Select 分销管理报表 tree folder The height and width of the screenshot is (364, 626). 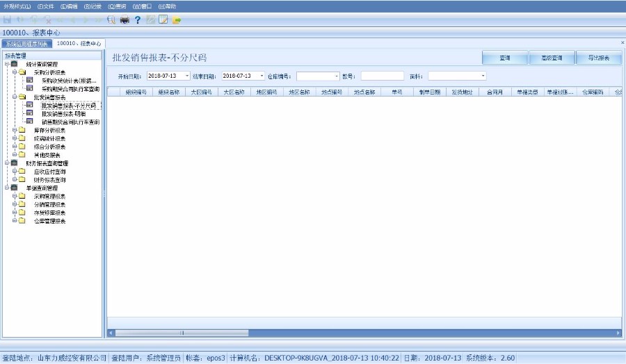(49, 204)
